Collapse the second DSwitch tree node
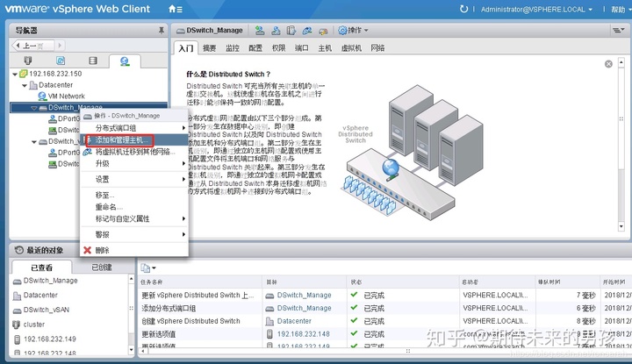The width and height of the screenshot is (632, 364). coord(34,142)
